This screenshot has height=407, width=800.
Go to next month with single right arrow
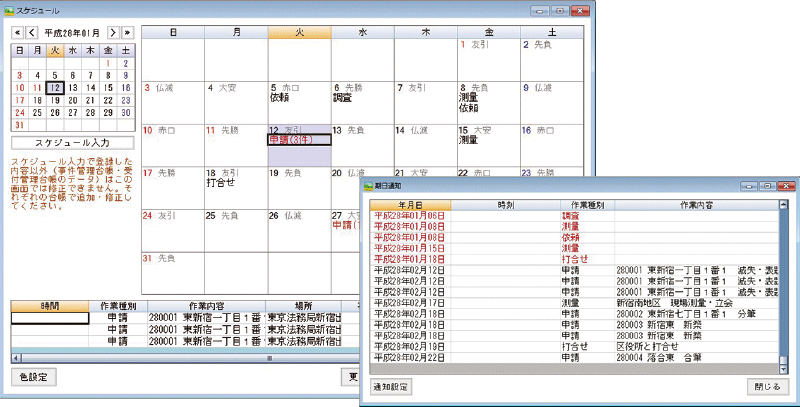pyautogui.click(x=112, y=32)
